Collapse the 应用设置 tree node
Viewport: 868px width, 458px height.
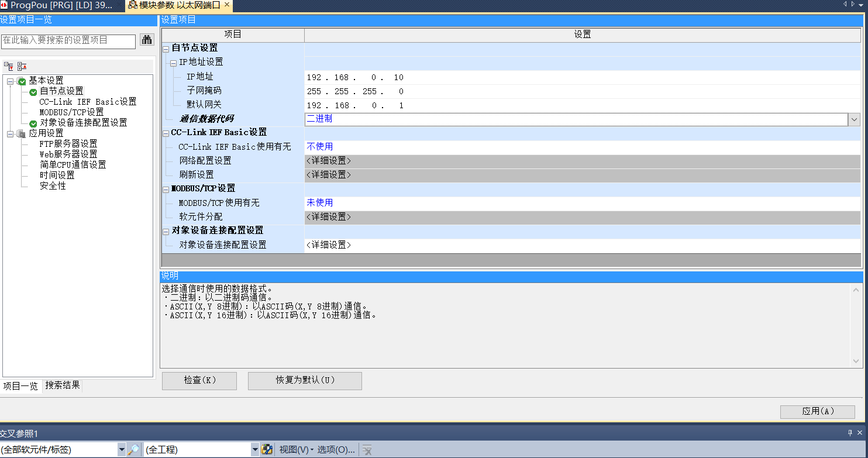(10, 133)
